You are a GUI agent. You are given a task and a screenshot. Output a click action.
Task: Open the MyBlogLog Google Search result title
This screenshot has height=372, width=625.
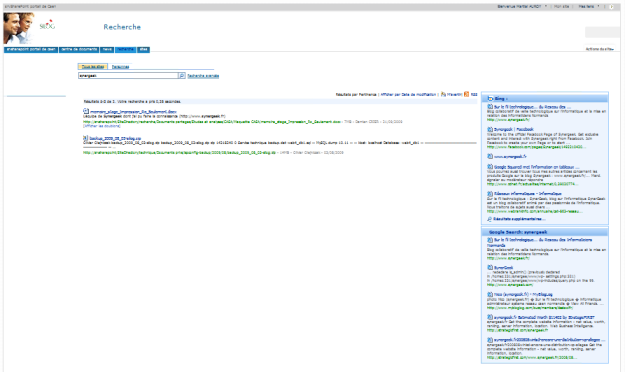pos(523,294)
